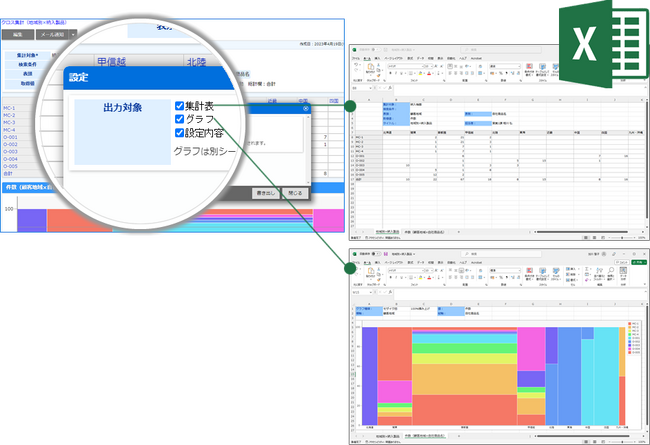Click Percent style in lower Excel ribbon

[502, 277]
